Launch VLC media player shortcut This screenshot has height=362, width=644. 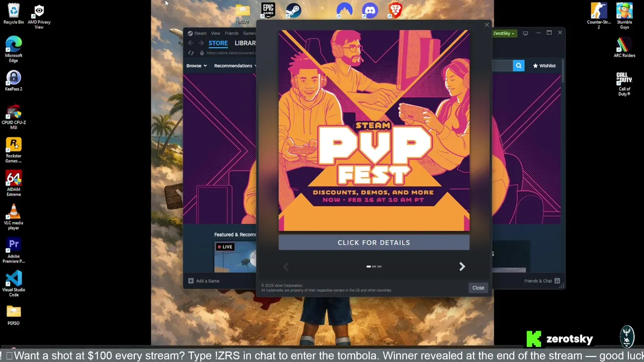click(x=14, y=217)
